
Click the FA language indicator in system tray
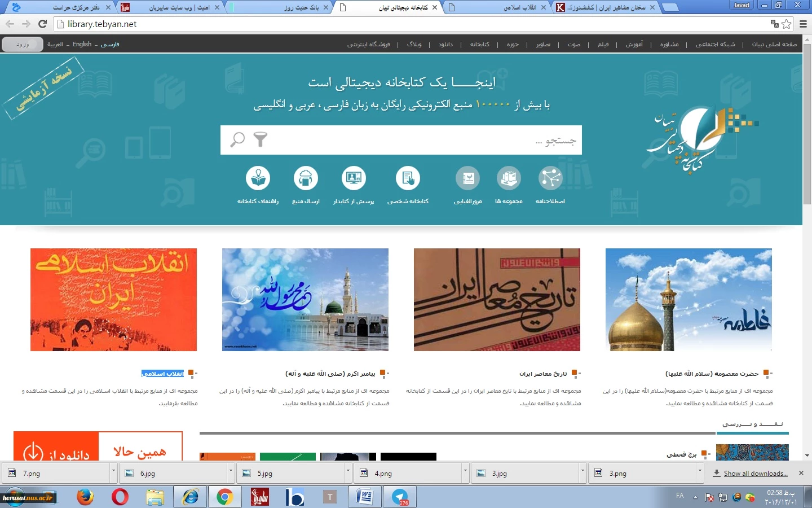click(680, 496)
